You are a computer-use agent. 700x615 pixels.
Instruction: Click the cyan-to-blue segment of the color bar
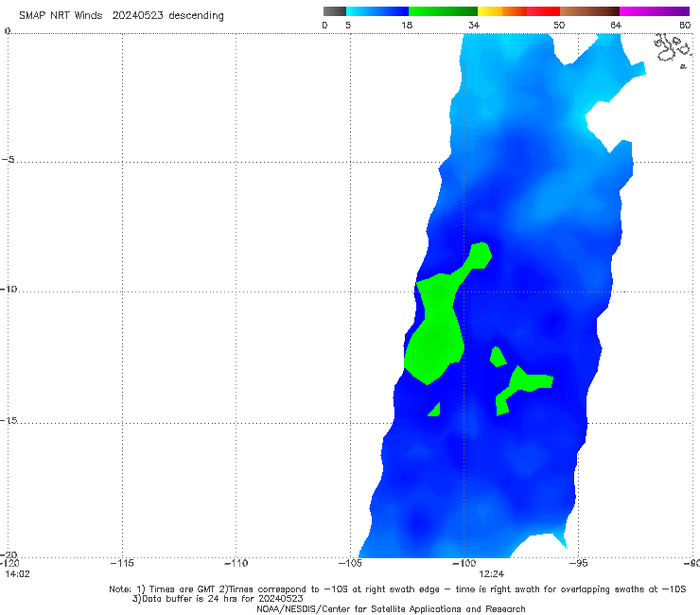tap(377, 11)
